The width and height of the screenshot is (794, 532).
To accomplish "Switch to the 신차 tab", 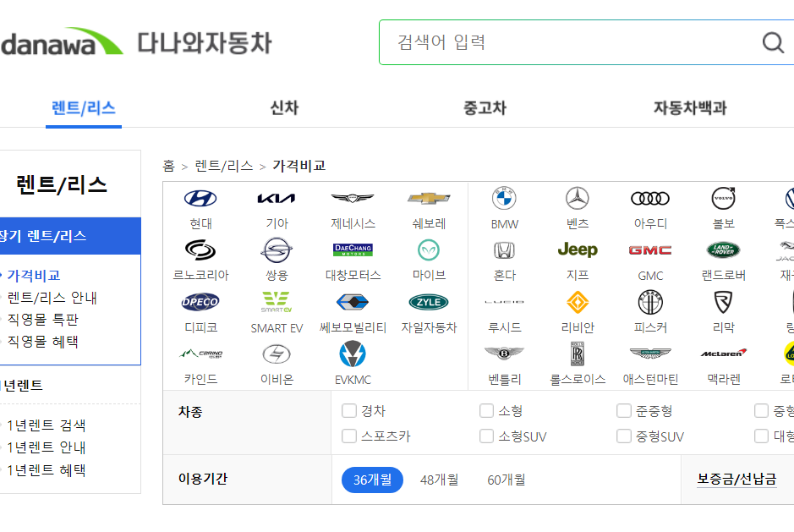I will pos(284,107).
